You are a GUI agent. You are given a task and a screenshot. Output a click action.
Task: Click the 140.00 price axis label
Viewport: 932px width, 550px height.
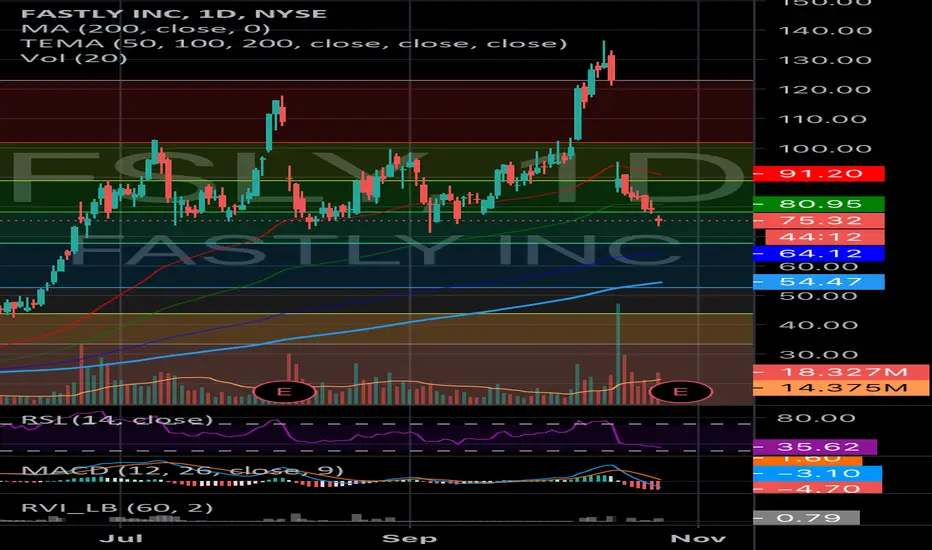pos(825,30)
